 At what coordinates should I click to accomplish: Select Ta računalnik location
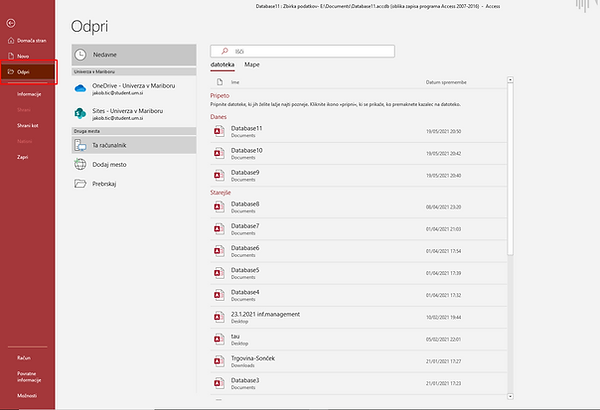coord(134,145)
